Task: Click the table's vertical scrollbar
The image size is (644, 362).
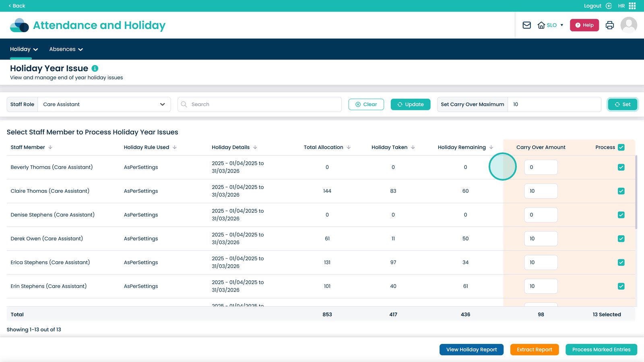Action: click(x=636, y=192)
